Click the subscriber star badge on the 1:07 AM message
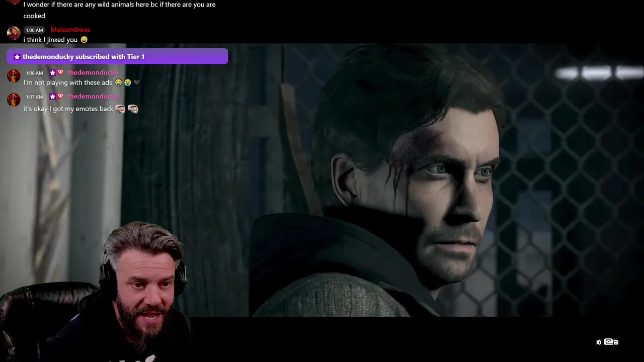 click(x=52, y=97)
